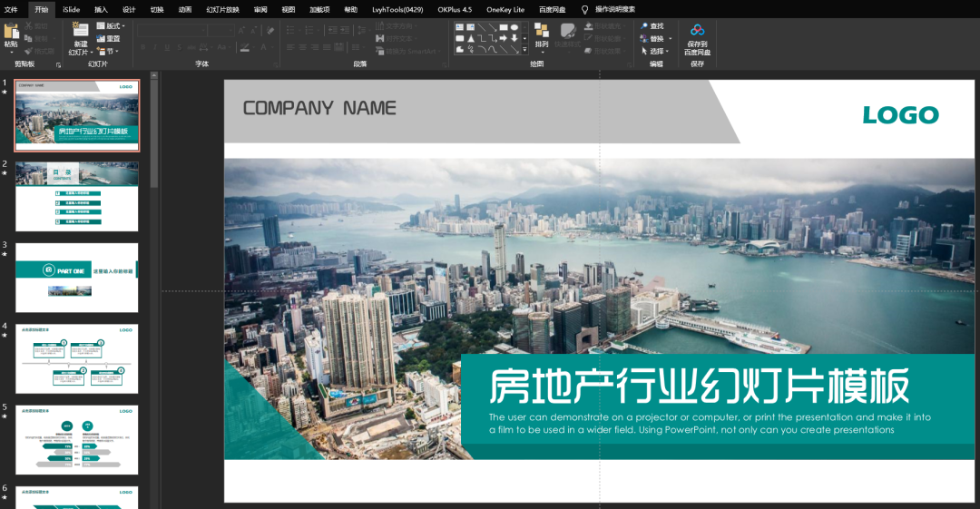
Task: Toggle Italic formatting button
Action: coord(155,47)
